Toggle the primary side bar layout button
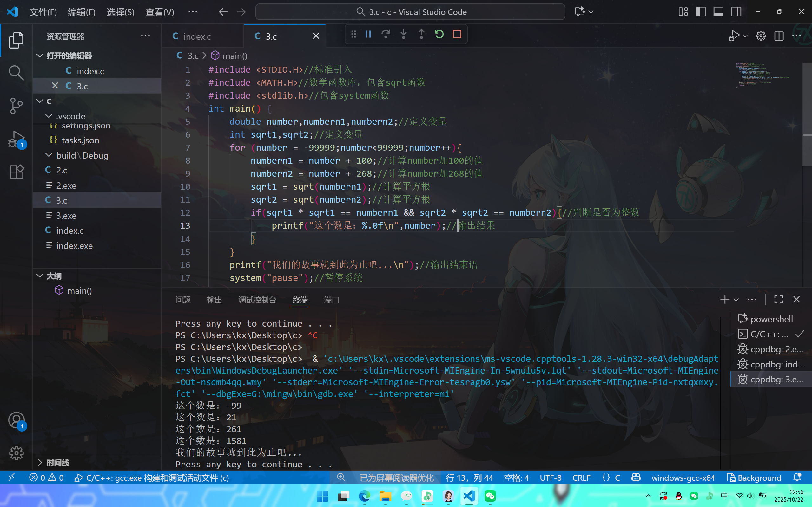The height and width of the screenshot is (507, 812). tap(701, 12)
